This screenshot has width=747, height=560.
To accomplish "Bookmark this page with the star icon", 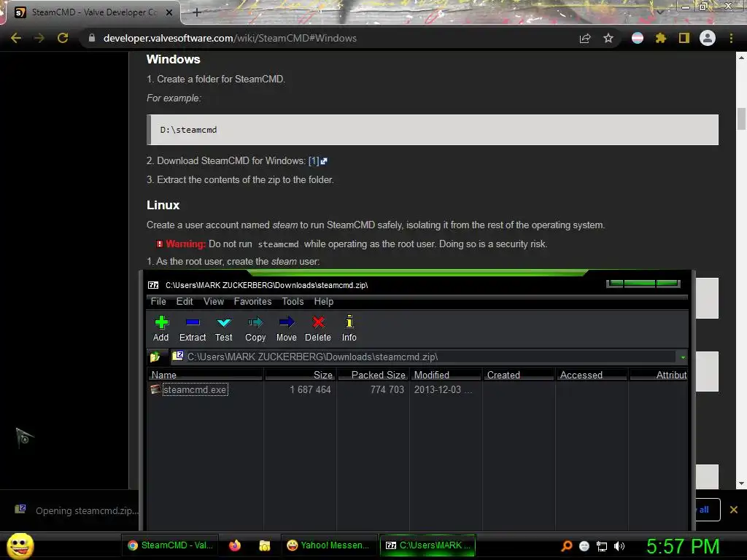I will [608, 38].
